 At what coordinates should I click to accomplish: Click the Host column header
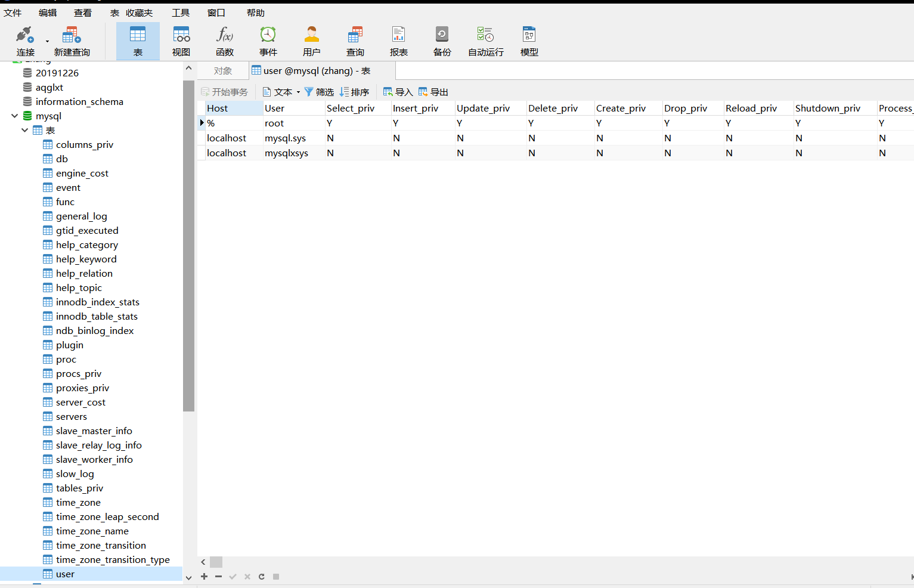(234, 108)
